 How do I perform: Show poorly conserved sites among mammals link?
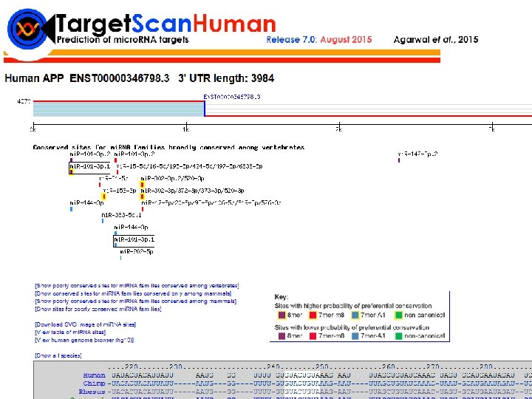[x=136, y=301]
